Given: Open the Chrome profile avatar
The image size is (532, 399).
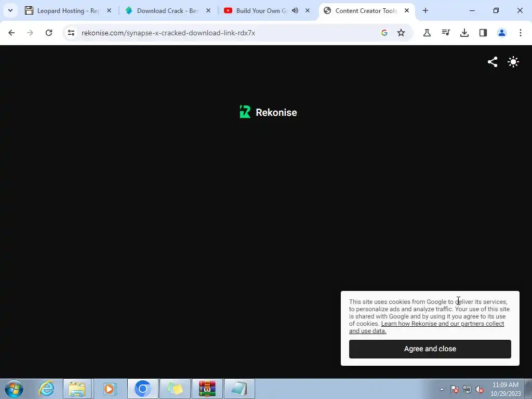Looking at the screenshot, I should (501, 33).
